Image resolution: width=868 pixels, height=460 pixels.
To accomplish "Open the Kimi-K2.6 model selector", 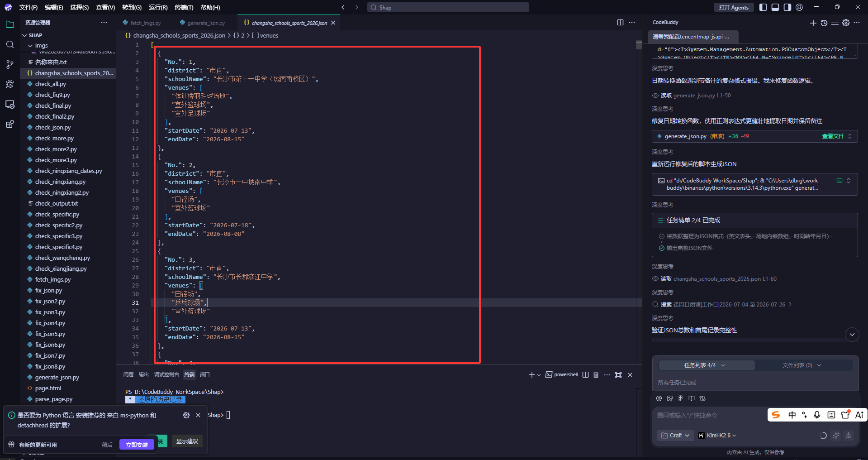I will click(x=717, y=436).
